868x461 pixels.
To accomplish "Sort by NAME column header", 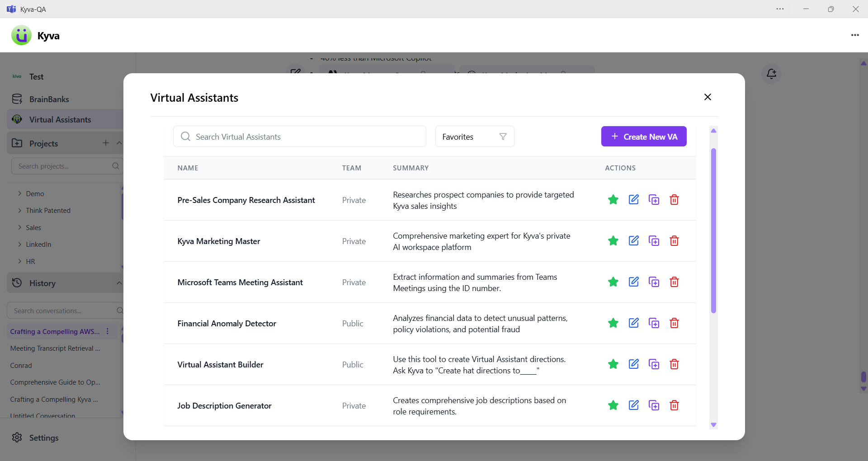I will click(x=188, y=168).
